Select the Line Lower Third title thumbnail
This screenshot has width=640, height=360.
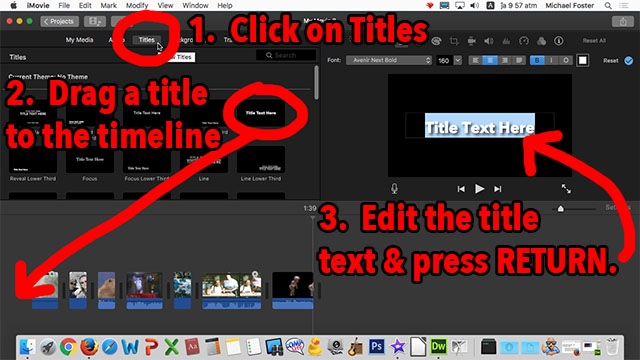click(261, 160)
